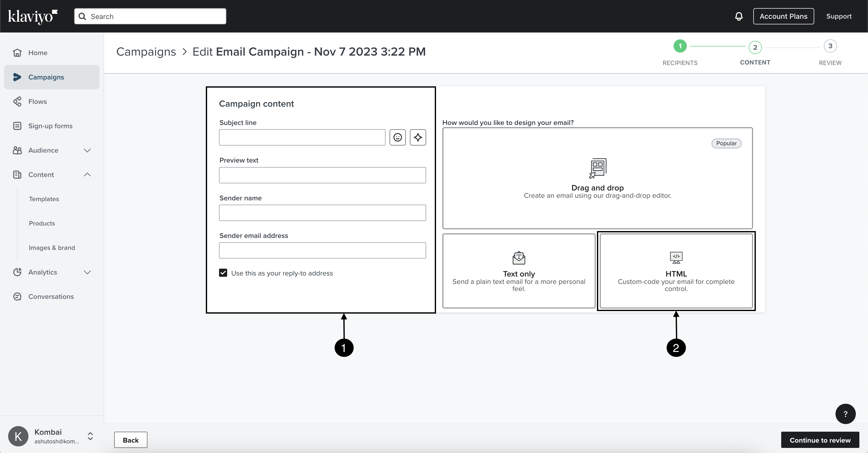This screenshot has width=868, height=453.
Task: Click the AI sparkle subject line assistant
Action: pos(418,137)
